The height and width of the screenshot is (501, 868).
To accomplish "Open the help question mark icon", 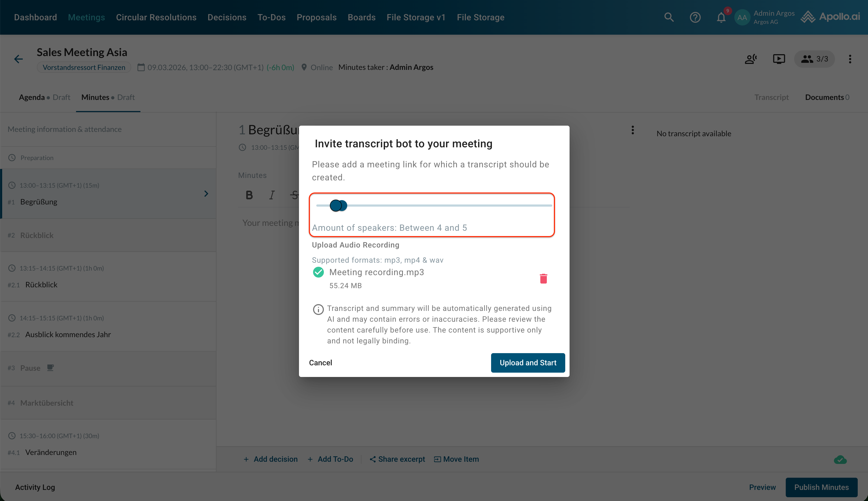I will point(695,17).
